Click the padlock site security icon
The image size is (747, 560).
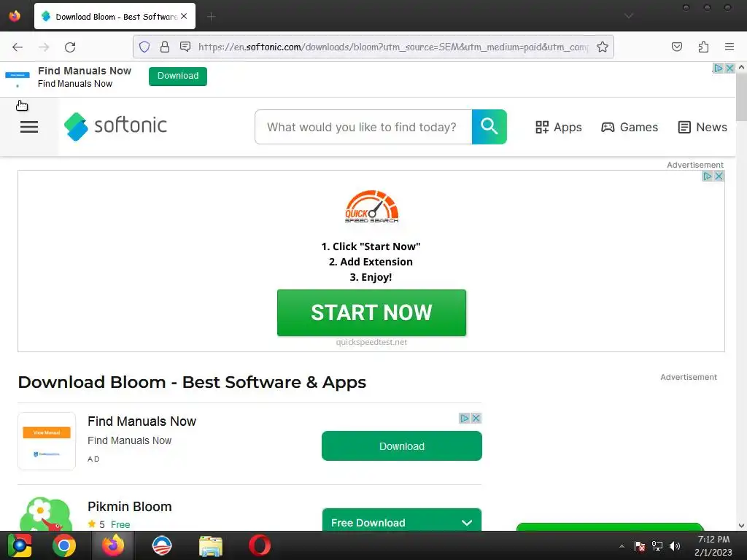165,47
